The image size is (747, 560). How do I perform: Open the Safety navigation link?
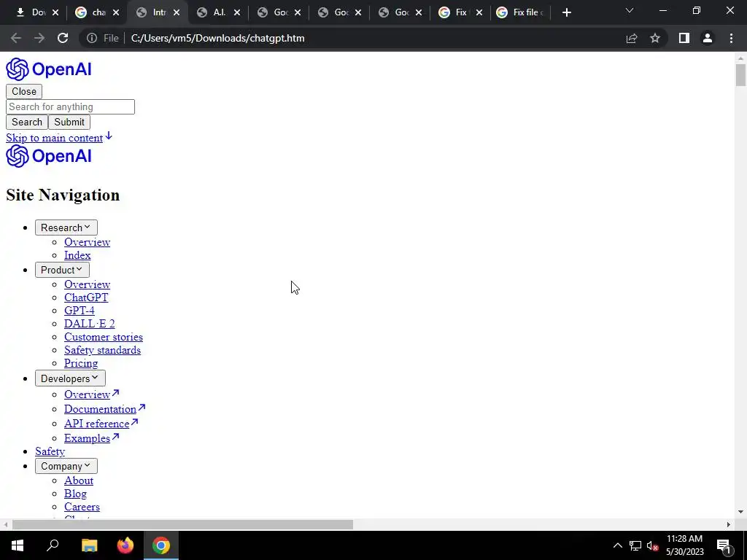click(50, 451)
